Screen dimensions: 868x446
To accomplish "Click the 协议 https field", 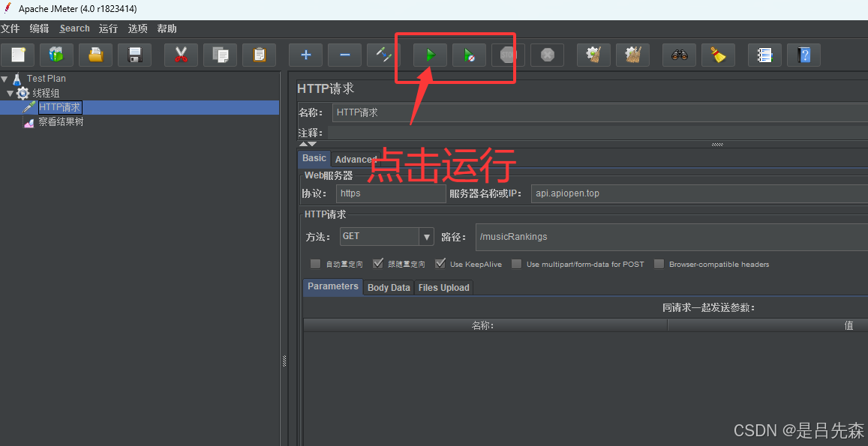I will click(x=391, y=193).
